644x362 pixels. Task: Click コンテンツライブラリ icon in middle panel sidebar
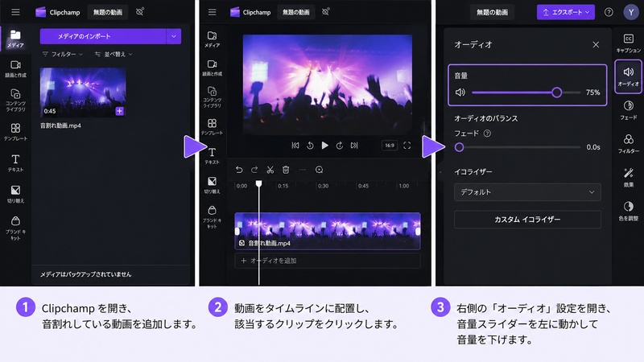pos(212,97)
